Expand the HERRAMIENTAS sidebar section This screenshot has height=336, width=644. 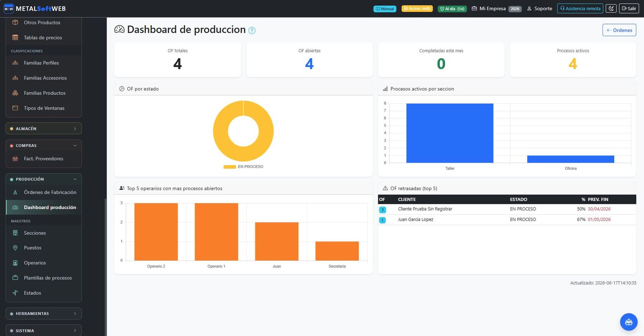[x=43, y=313]
